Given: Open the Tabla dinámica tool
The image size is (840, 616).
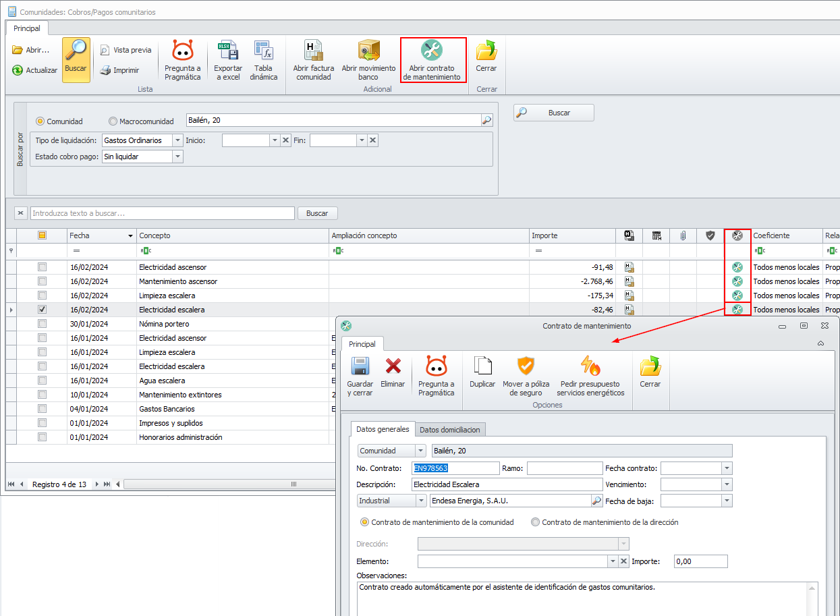Looking at the screenshot, I should point(263,51).
